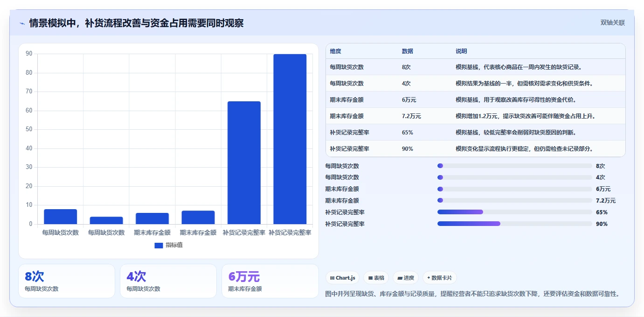Image resolution: width=644 pixels, height=317 pixels.
Task: Click the progress bar labeled 90%
Action: click(x=514, y=224)
